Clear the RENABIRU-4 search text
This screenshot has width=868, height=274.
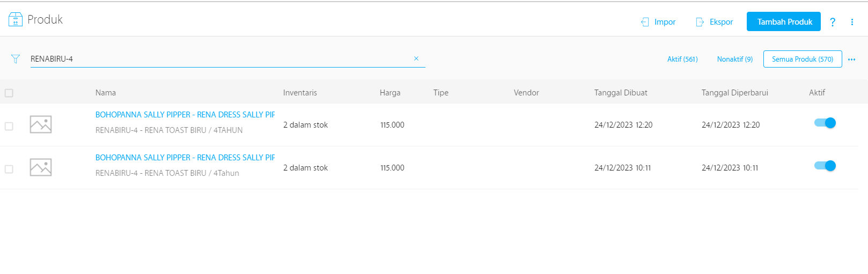(x=416, y=58)
